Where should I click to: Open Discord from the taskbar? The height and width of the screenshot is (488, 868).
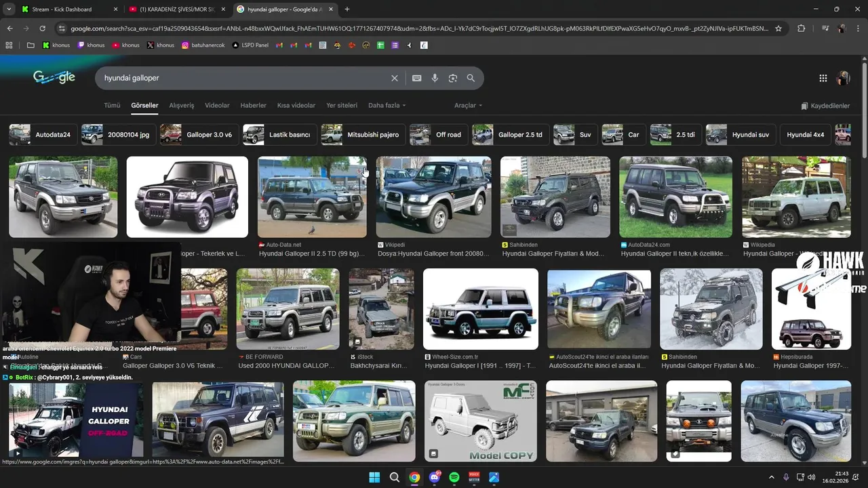pos(435,477)
